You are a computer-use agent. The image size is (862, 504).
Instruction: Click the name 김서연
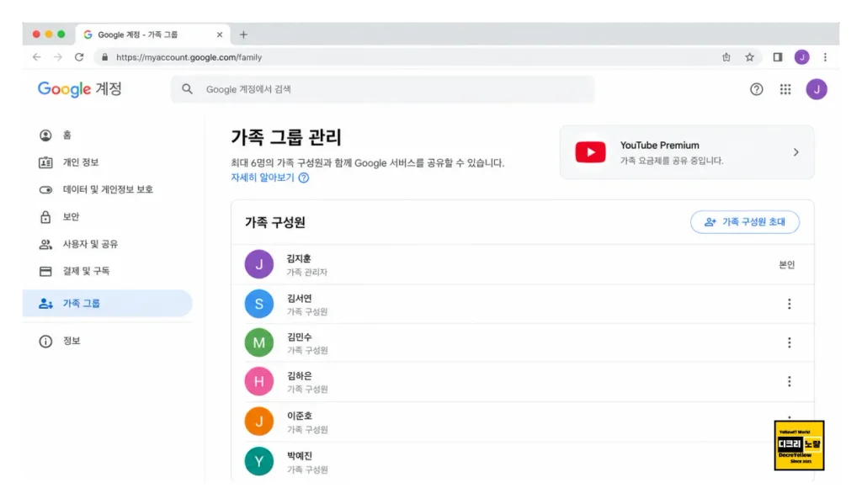(299, 299)
